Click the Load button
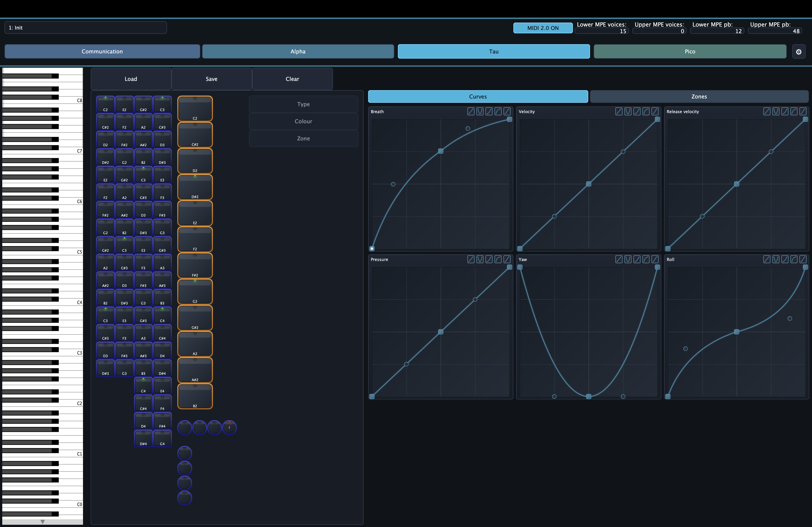Screen dimensions: 812x527 click(x=131, y=79)
